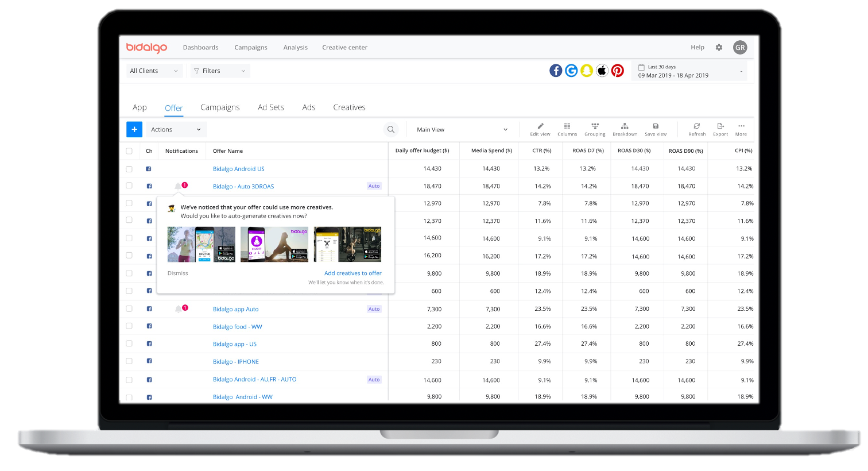
Task: Click the calendar icon in date range
Action: tap(641, 67)
